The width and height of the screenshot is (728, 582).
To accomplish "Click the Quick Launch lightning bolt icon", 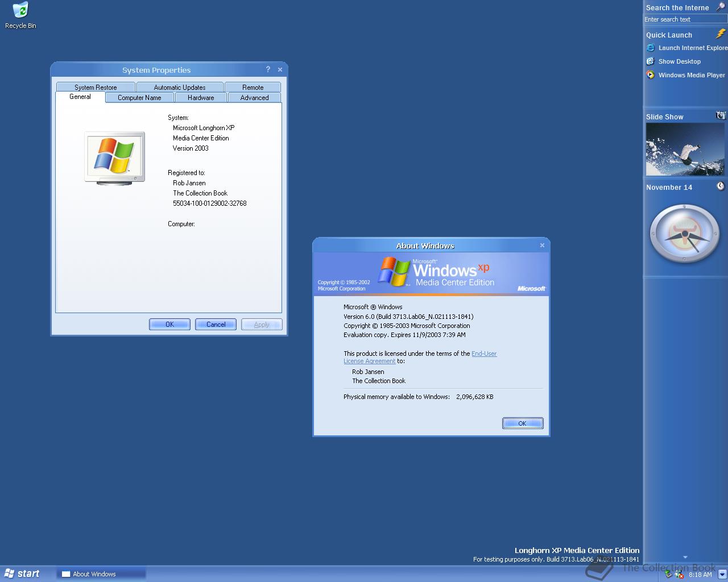I will (x=721, y=34).
